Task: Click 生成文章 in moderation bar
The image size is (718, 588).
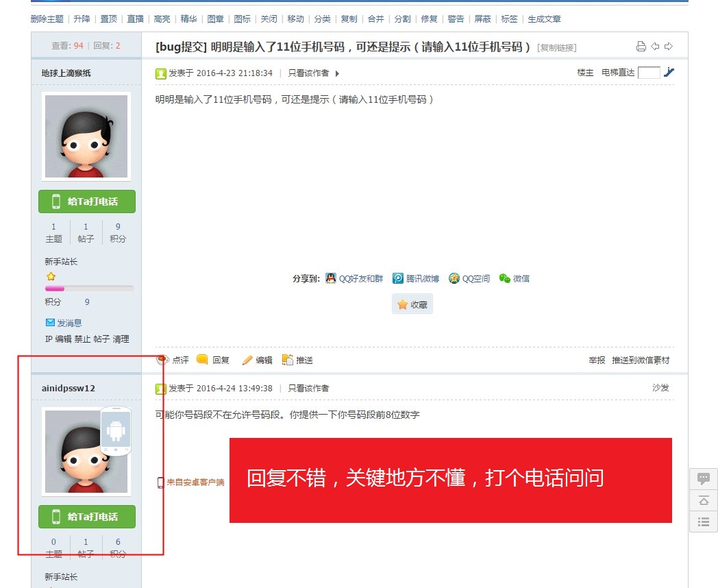Action: (x=545, y=19)
